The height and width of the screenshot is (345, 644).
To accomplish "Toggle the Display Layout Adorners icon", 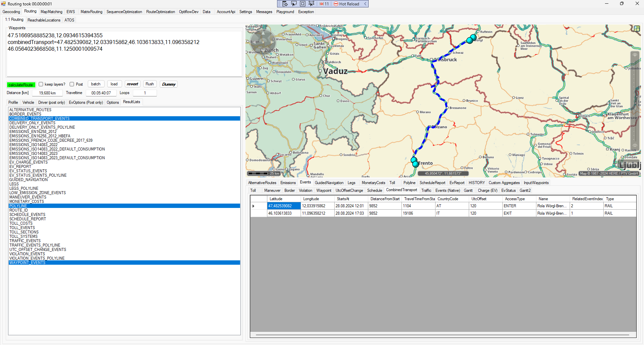I will click(x=302, y=4).
